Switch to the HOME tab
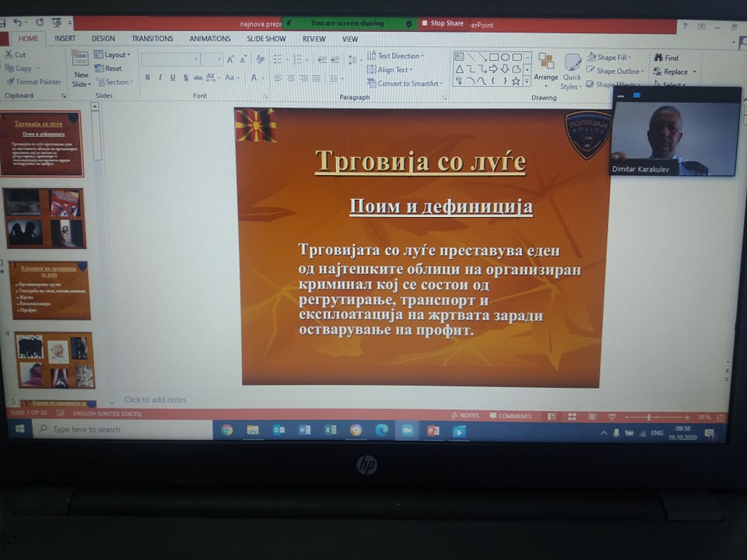The height and width of the screenshot is (560, 747). (x=28, y=39)
